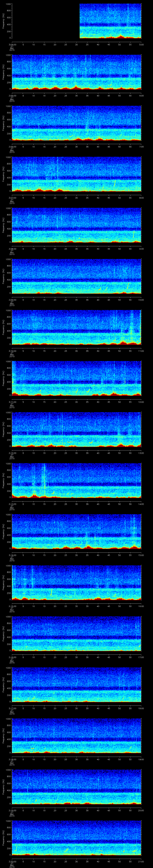Click the '14:00' end time label

pyautogui.click(x=141, y=504)
